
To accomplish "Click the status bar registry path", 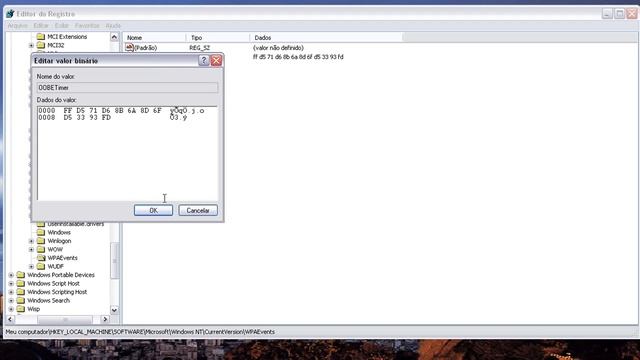I will pyautogui.click(x=140, y=332).
